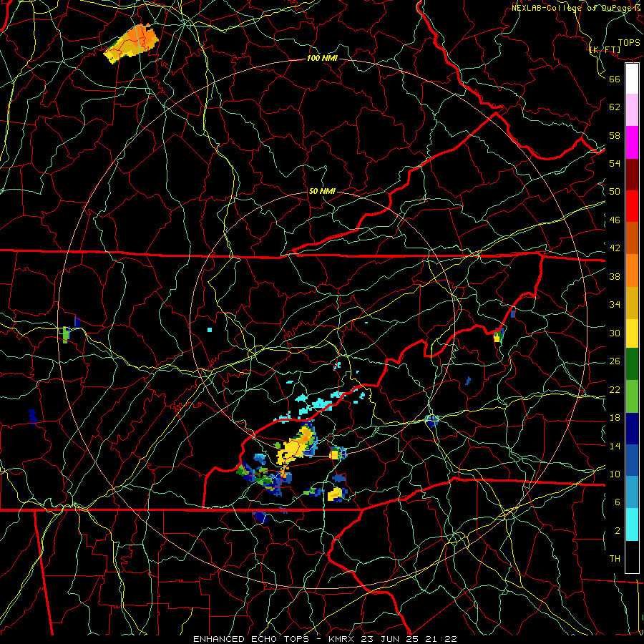Click legend number 2

[x=618, y=531]
